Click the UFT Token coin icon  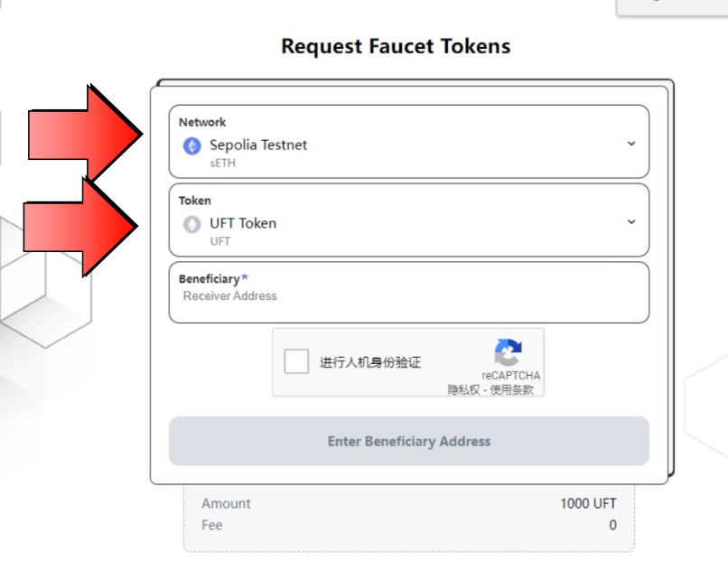pyautogui.click(x=191, y=224)
